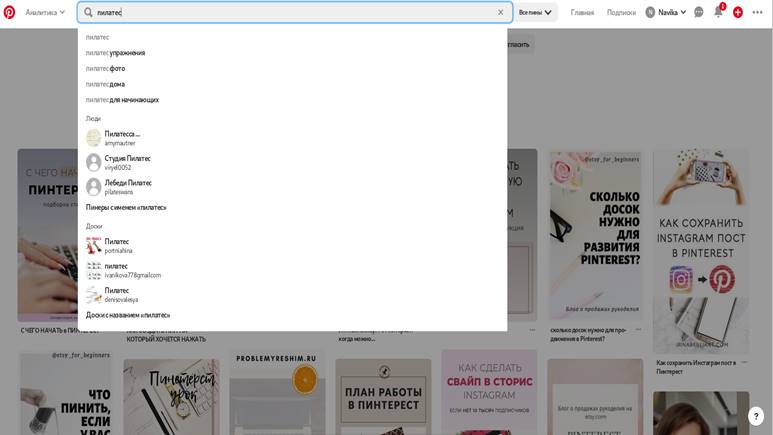
Task: Open the Все пины filter dropdown
Action: pos(535,12)
